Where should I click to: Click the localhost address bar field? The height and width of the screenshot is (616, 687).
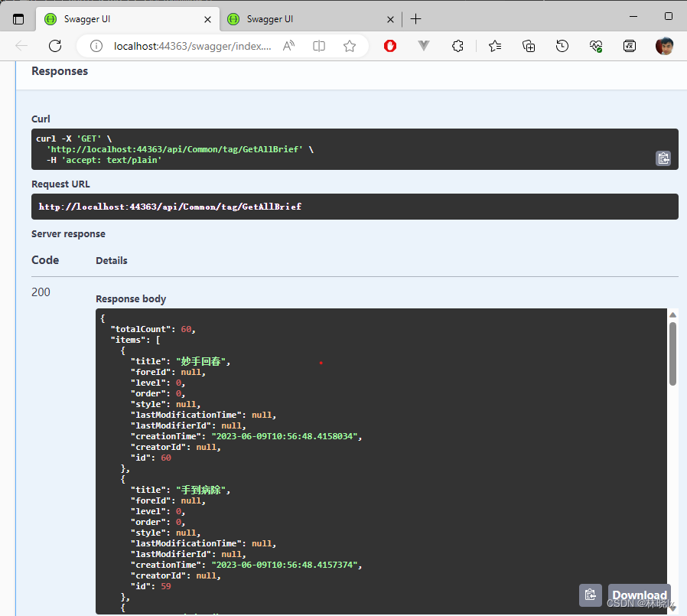[x=191, y=46]
